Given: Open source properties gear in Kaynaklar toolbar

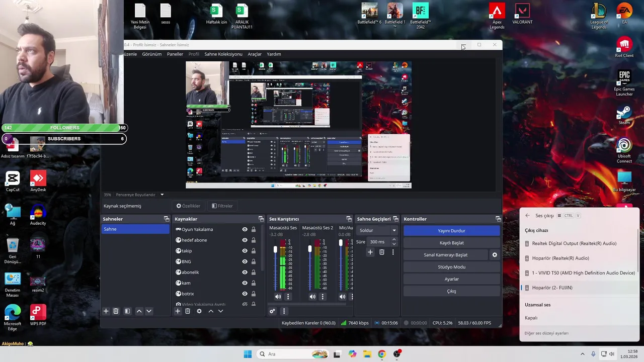Looking at the screenshot, I should [x=199, y=311].
